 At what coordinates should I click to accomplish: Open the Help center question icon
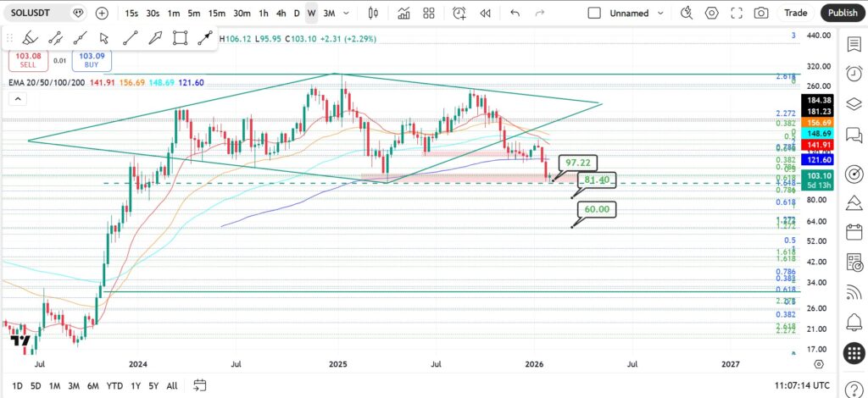[x=854, y=388]
